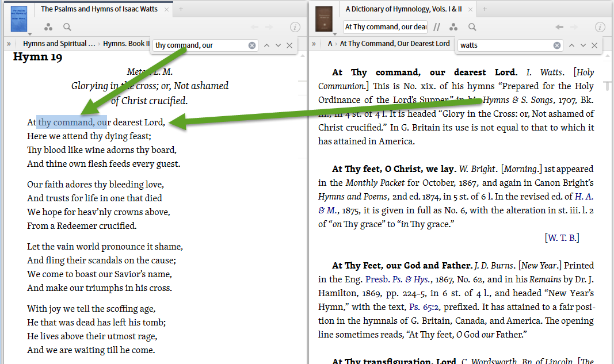Expand the breadcrumb chevron in Hymnology panel
The image size is (614, 364).
tap(313, 43)
